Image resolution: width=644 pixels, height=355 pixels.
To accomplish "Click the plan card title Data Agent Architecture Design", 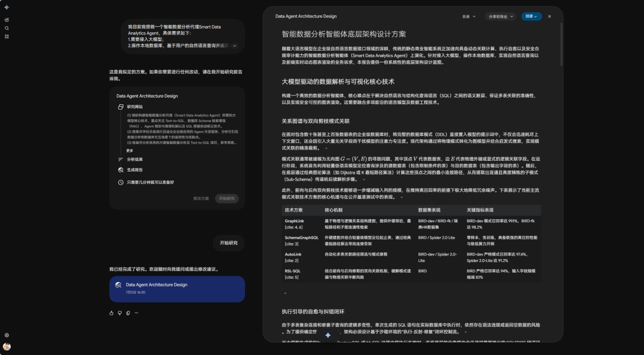I will tap(147, 96).
